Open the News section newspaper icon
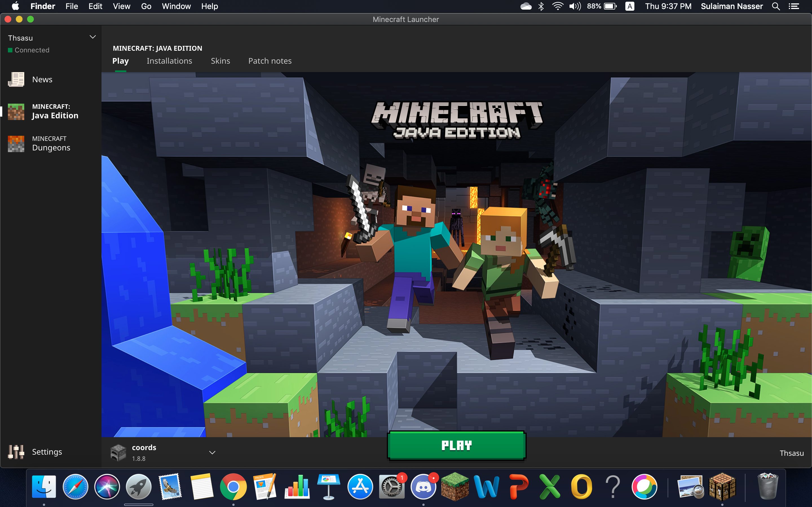This screenshot has height=507, width=812. 16,79
